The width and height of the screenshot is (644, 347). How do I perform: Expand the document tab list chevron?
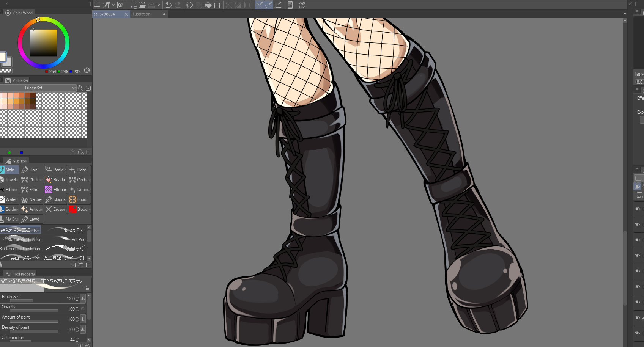(x=625, y=14)
